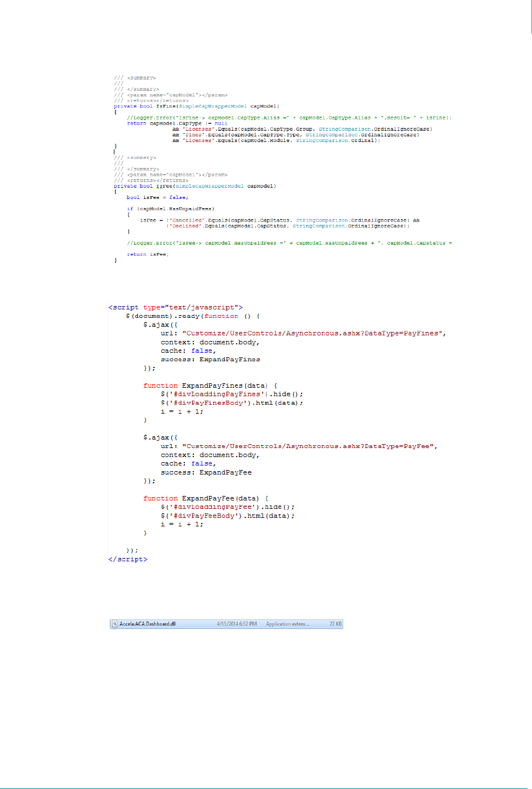Click the 'success: ExpandPayFines' line

point(210,359)
